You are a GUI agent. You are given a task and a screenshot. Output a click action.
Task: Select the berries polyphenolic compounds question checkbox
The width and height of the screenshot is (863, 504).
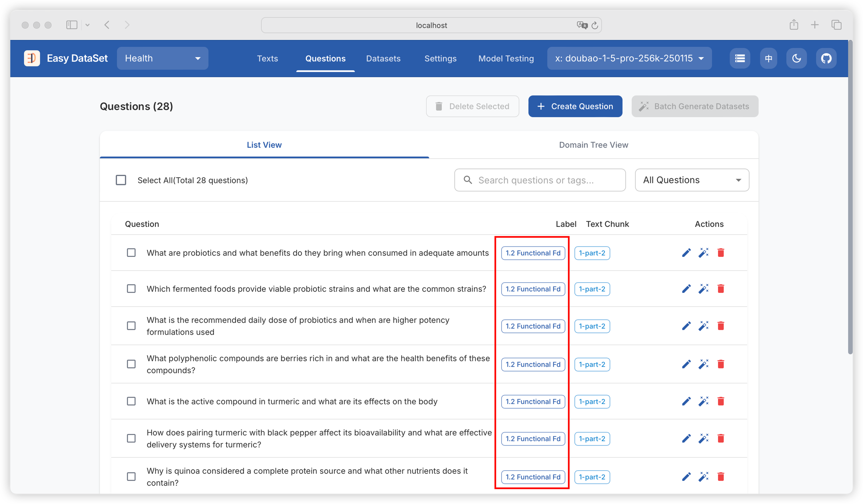click(x=131, y=364)
